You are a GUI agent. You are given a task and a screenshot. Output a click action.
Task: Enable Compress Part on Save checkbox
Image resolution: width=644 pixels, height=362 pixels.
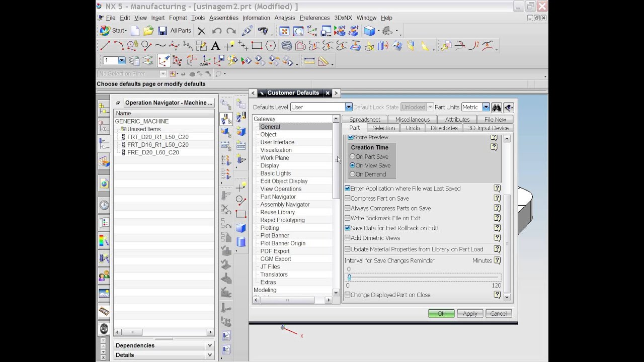coord(347,199)
